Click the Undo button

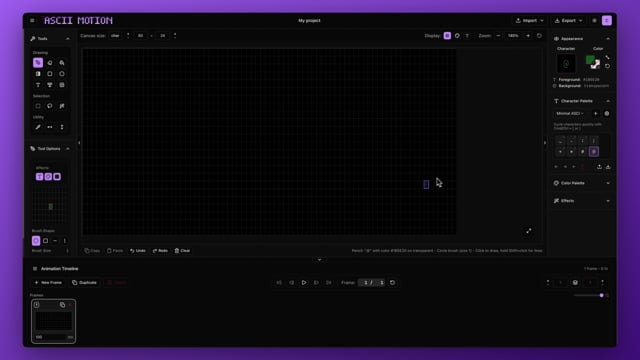[x=138, y=251]
